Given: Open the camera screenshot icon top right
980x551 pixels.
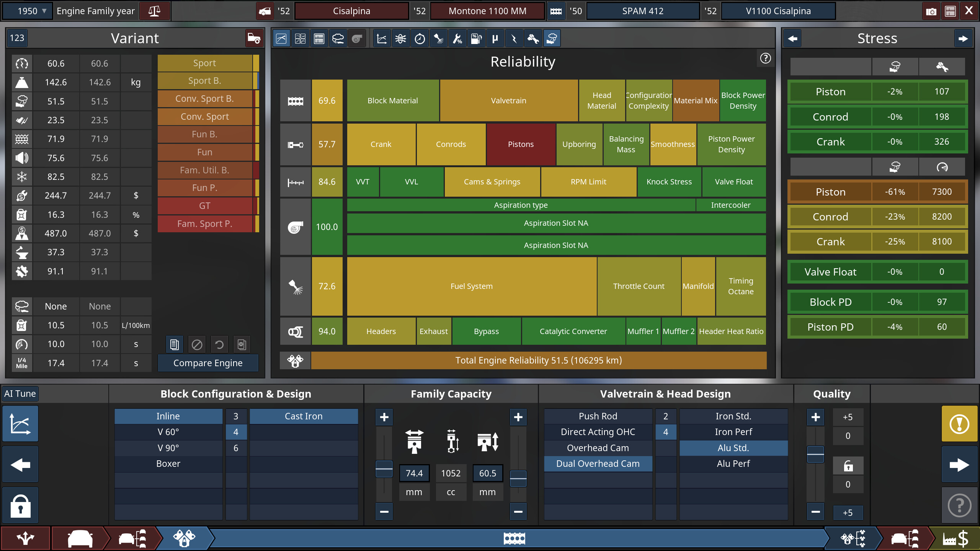Looking at the screenshot, I should (x=930, y=11).
